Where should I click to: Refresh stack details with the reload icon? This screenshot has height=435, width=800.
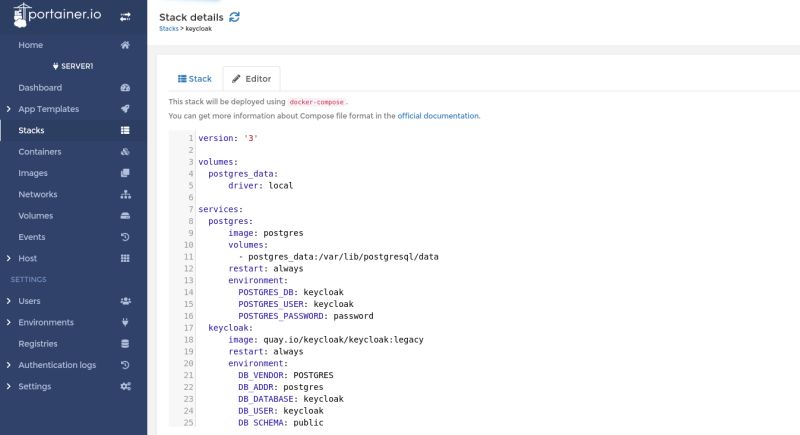[234, 17]
